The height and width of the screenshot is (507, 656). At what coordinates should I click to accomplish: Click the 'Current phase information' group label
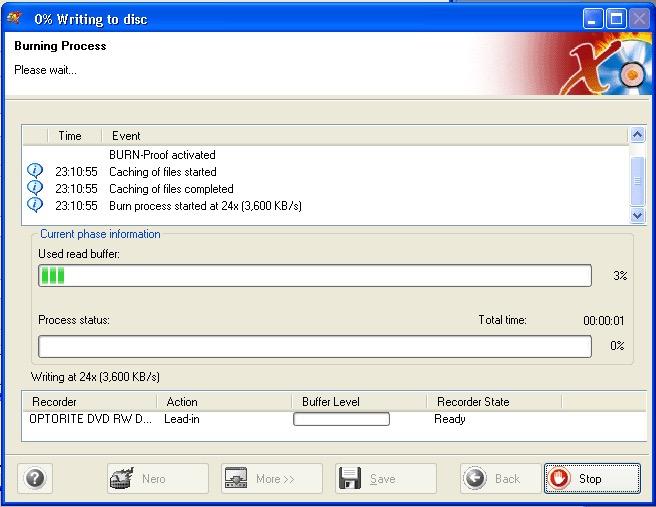[x=100, y=234]
